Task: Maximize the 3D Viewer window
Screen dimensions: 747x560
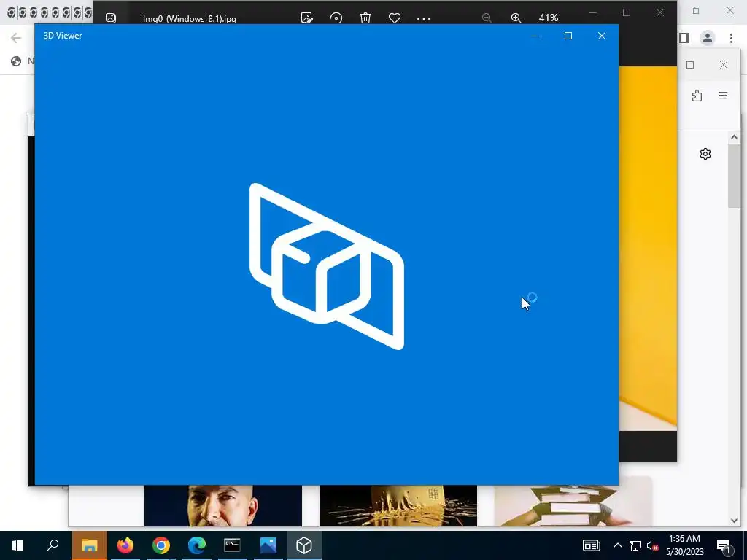Action: (x=568, y=36)
